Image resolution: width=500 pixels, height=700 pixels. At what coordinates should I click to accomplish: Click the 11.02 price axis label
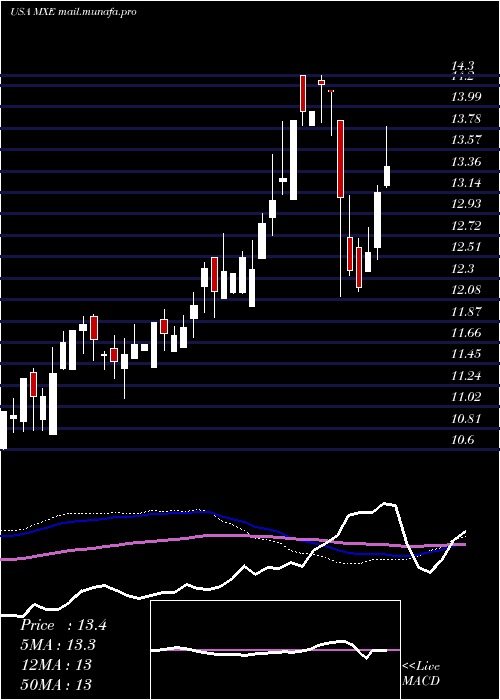tap(466, 397)
